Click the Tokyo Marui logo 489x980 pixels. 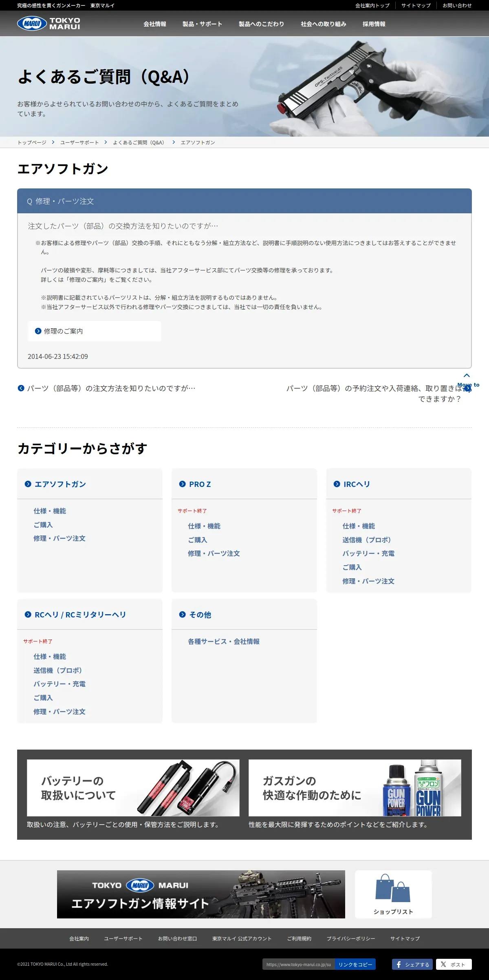point(48,24)
